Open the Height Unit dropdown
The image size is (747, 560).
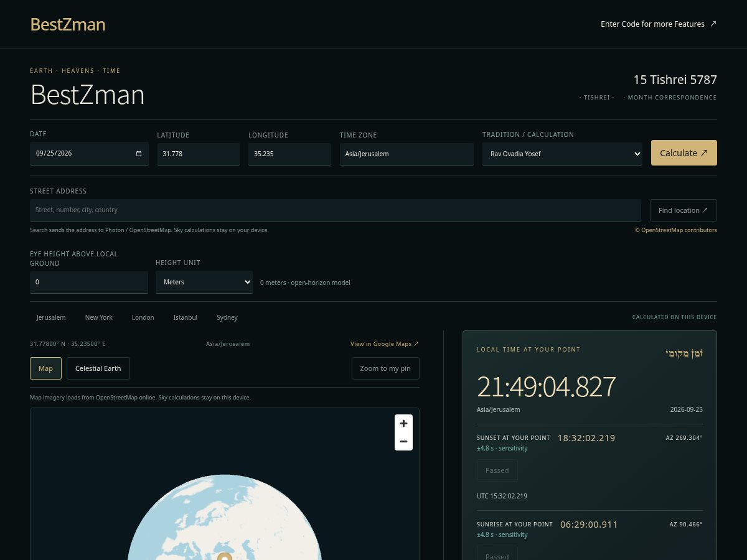(x=204, y=282)
